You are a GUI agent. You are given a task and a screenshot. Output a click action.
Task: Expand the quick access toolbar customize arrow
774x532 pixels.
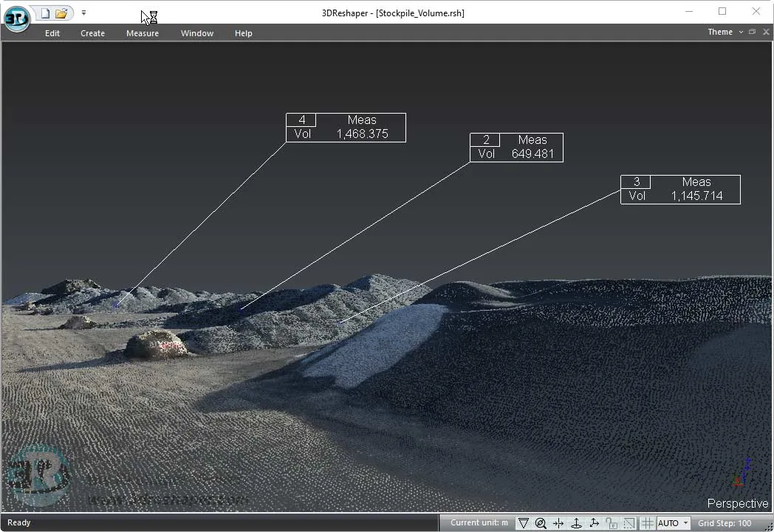pyautogui.click(x=83, y=13)
